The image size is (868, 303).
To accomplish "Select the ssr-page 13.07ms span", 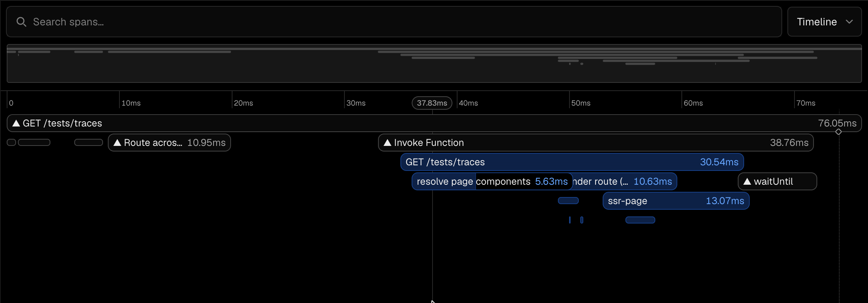I will 676,201.
